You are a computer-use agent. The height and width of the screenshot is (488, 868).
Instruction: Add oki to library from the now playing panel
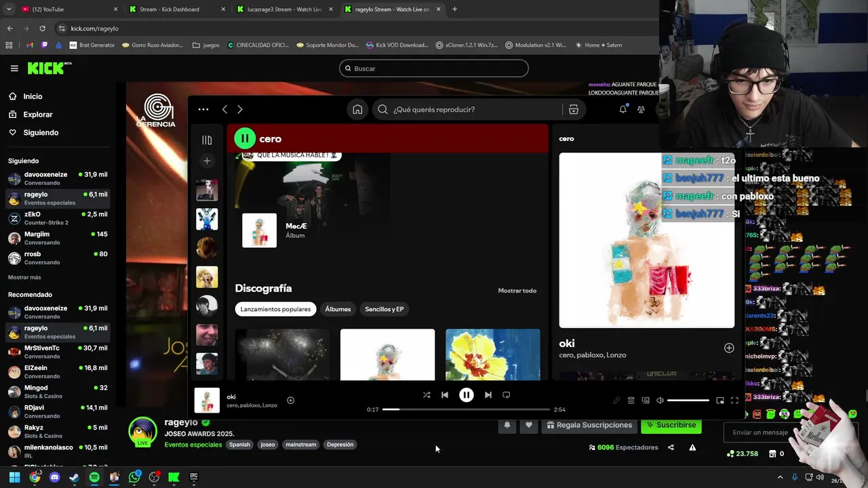coord(729,348)
